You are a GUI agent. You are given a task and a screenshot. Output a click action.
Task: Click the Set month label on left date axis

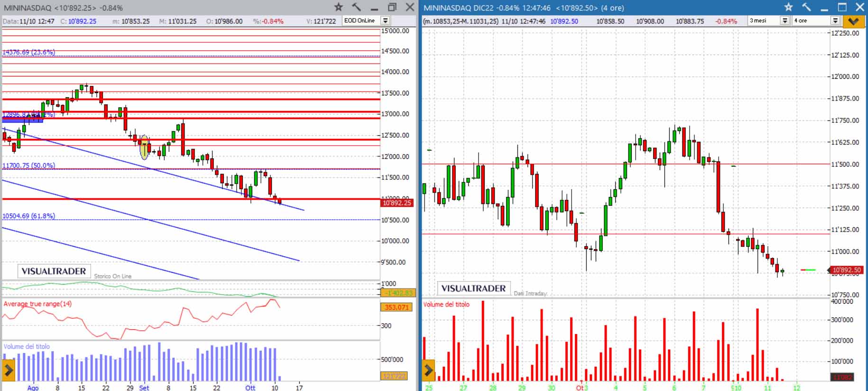pyautogui.click(x=144, y=388)
